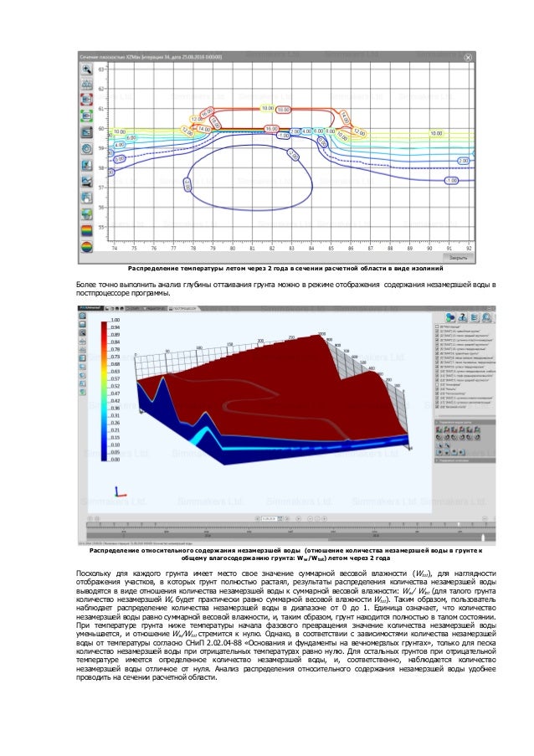Click the round rainbow sphere icon
Screen dimensions: 534x756
(x=86, y=247)
